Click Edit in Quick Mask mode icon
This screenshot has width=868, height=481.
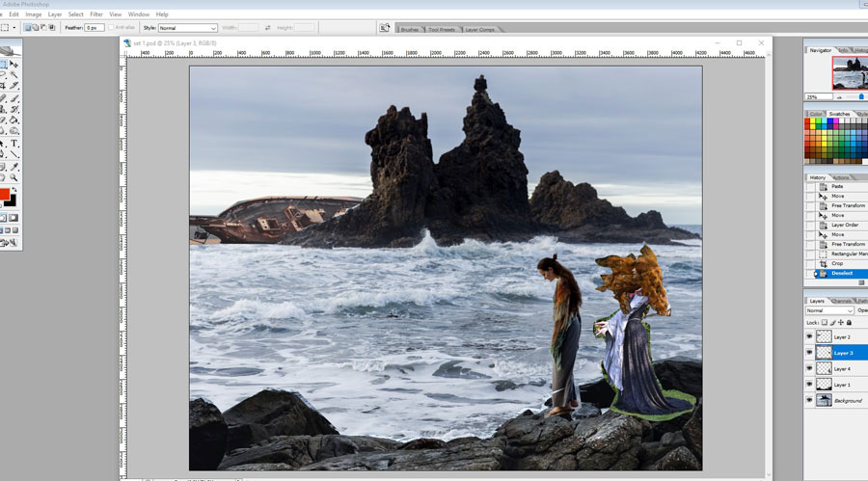coord(14,218)
